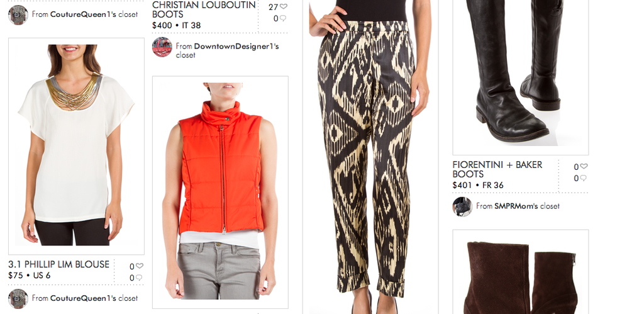Viewport: 644px width, 314px height.
Task: Click CoutureQueen1 avatar below the blouse
Action: [18, 299]
